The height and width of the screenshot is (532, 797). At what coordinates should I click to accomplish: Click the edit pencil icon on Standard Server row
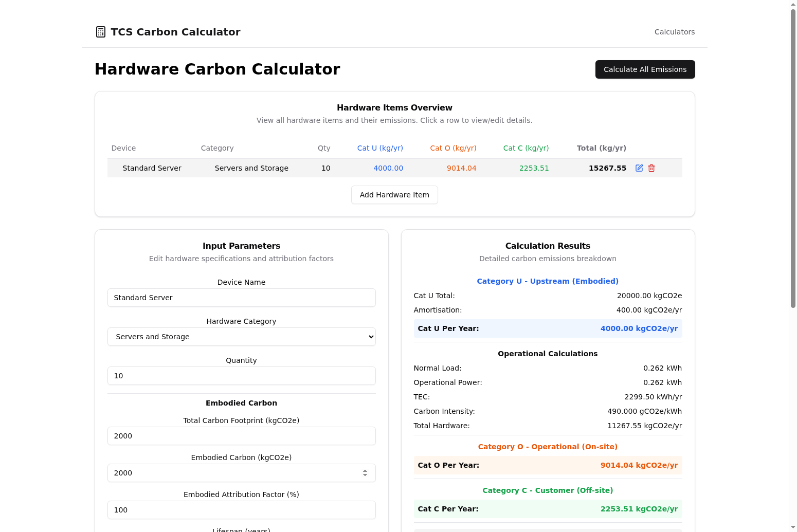click(639, 168)
